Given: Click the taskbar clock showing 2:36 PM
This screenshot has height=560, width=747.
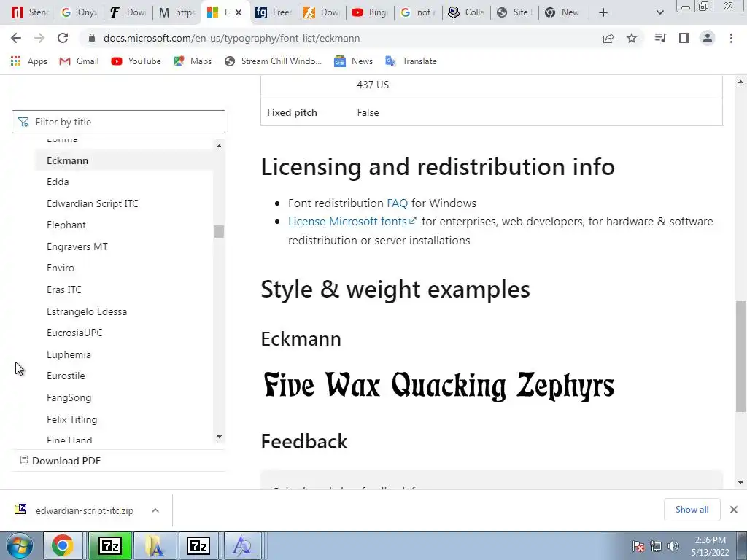Looking at the screenshot, I should [x=710, y=546].
